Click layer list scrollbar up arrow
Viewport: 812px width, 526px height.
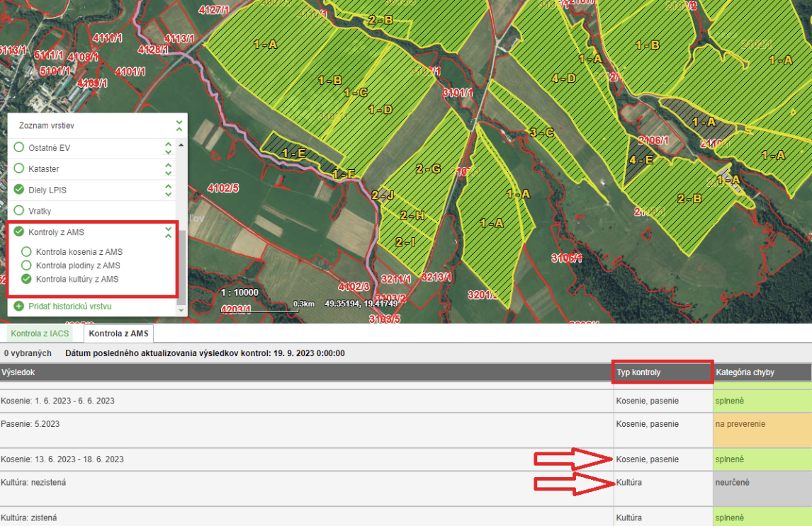coord(181,145)
